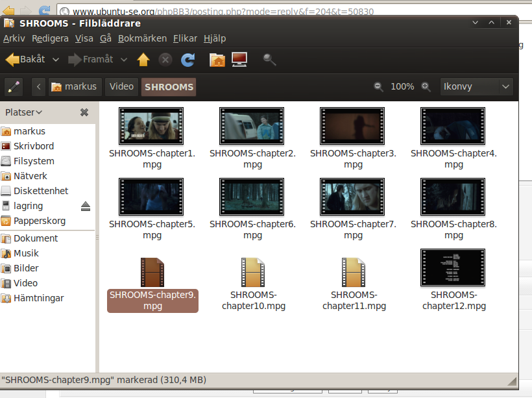Screen dimensions: 532x398
Task: Open Skrivbord in the sidebar
Action: coord(47,146)
